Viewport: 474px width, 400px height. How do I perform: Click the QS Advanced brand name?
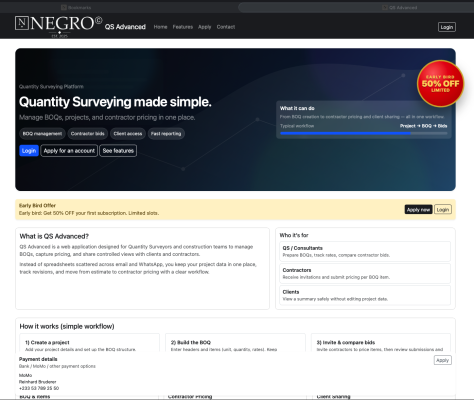pyautogui.click(x=125, y=27)
